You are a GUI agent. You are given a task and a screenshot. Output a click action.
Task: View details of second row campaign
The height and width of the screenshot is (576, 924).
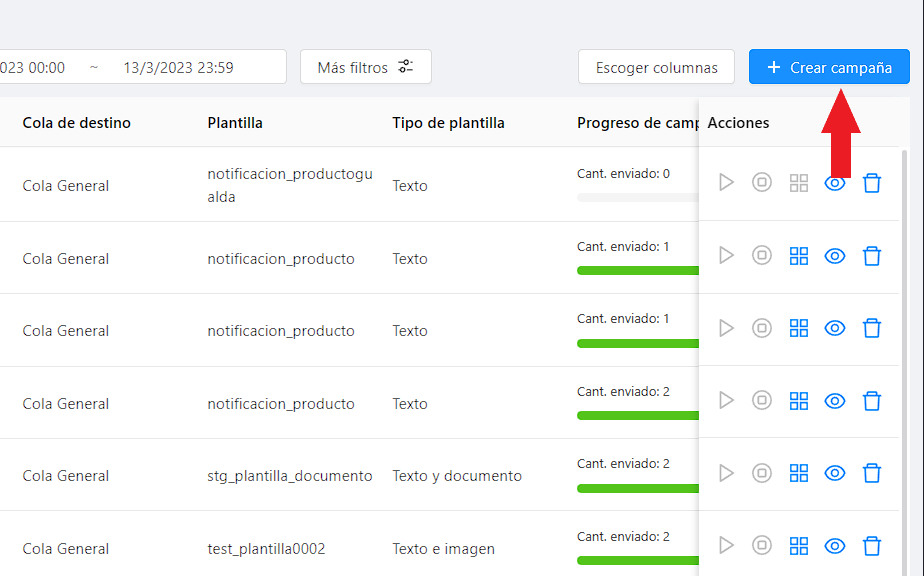(835, 256)
